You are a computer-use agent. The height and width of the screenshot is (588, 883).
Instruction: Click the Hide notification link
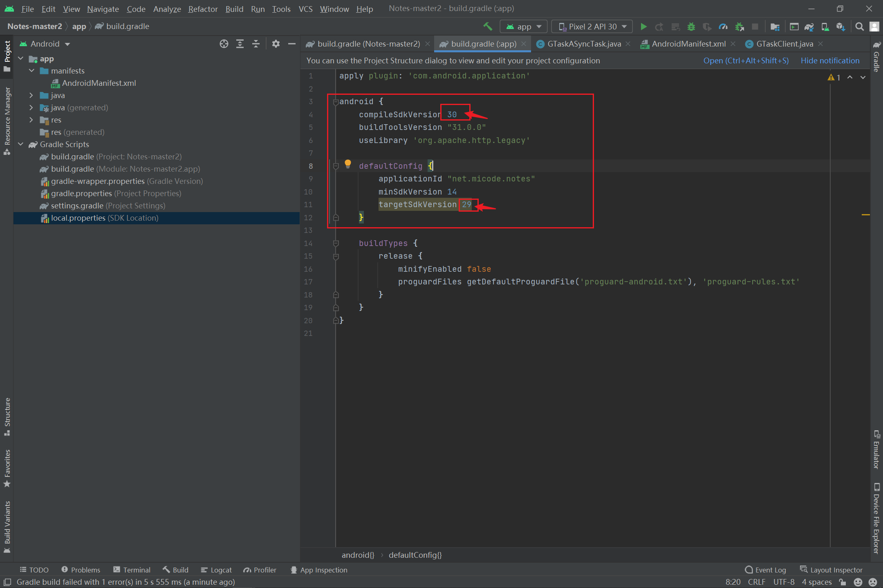coord(830,60)
